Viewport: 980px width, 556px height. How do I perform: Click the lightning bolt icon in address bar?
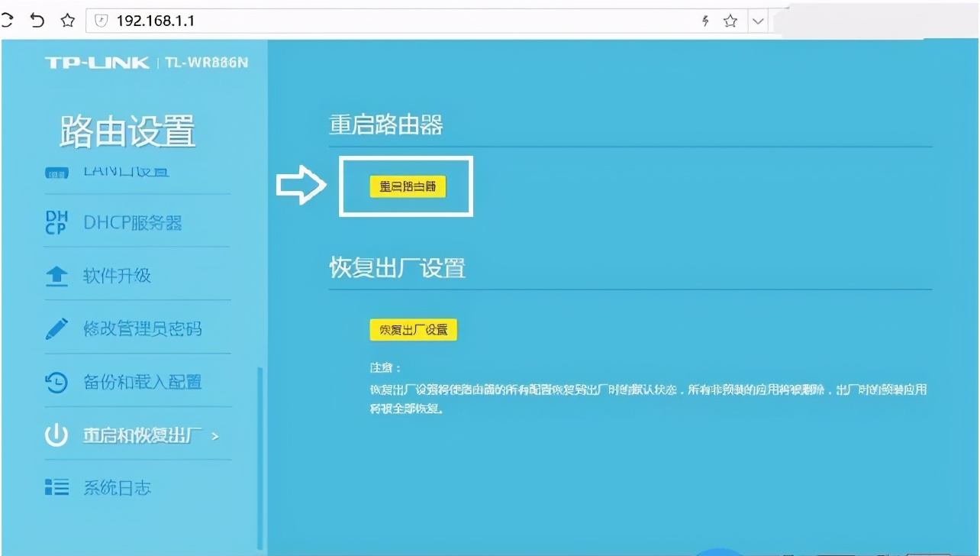(x=705, y=21)
